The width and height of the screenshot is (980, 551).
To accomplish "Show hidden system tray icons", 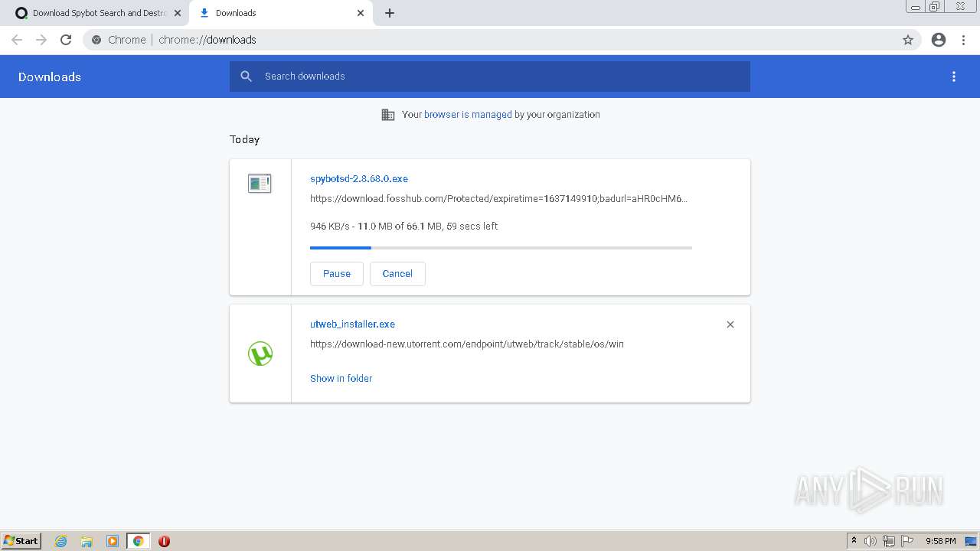I will tap(854, 541).
